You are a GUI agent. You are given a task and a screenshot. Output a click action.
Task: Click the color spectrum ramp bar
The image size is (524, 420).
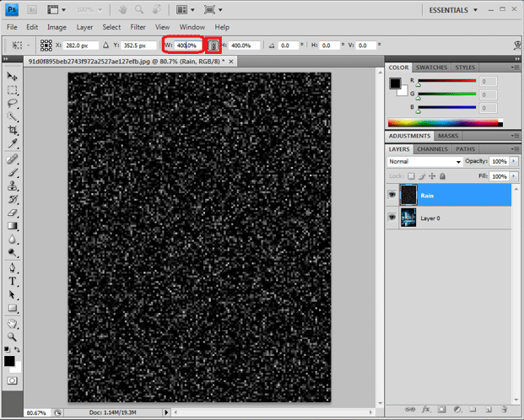pos(443,123)
